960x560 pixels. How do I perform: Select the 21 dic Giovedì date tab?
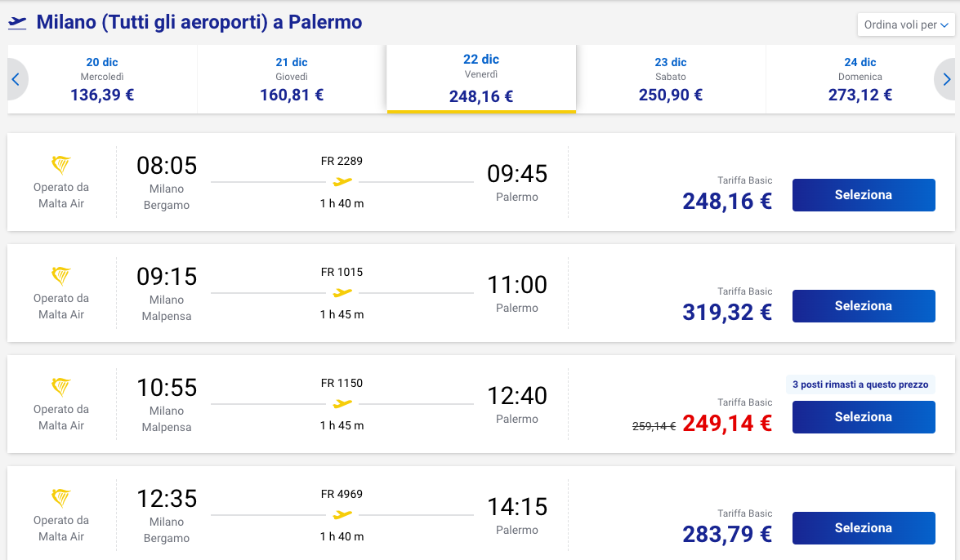[292, 79]
